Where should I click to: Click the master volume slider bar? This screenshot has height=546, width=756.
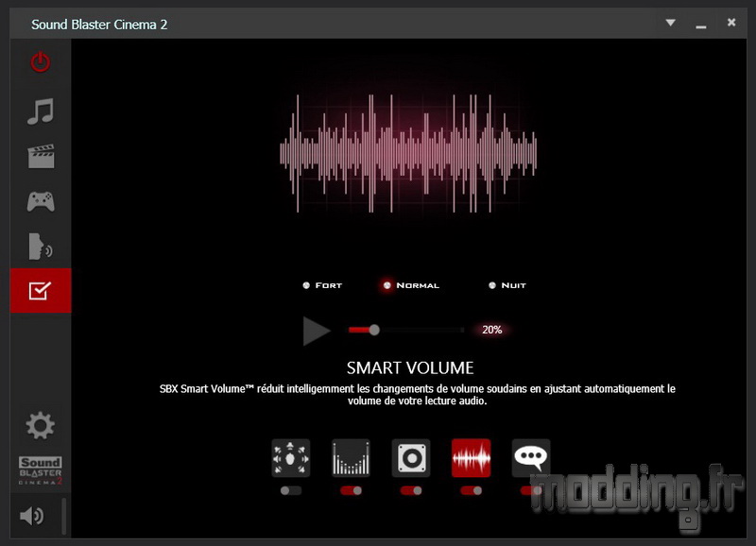click(63, 516)
